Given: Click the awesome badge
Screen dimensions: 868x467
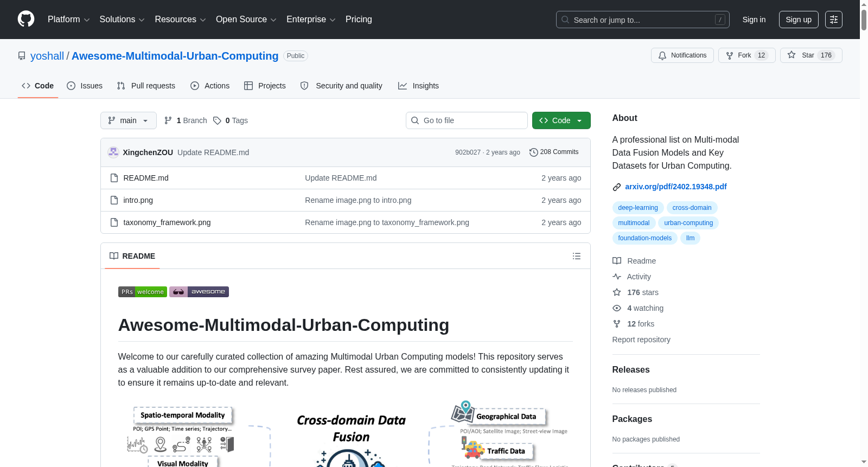Looking at the screenshot, I should pos(199,292).
